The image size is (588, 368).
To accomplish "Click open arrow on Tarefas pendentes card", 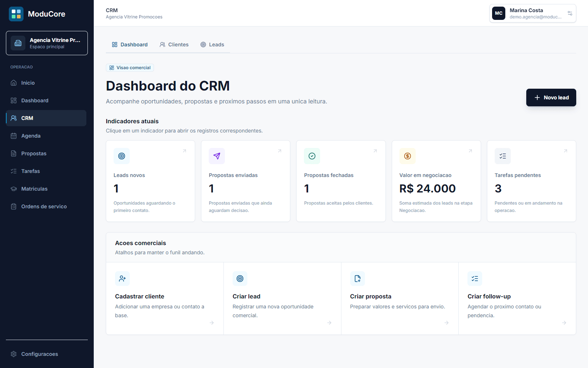I will 566,151.
